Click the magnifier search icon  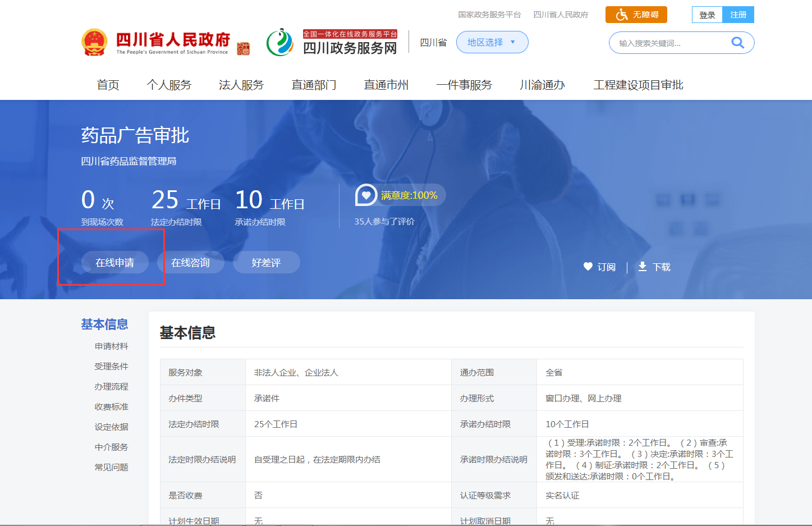[737, 43]
